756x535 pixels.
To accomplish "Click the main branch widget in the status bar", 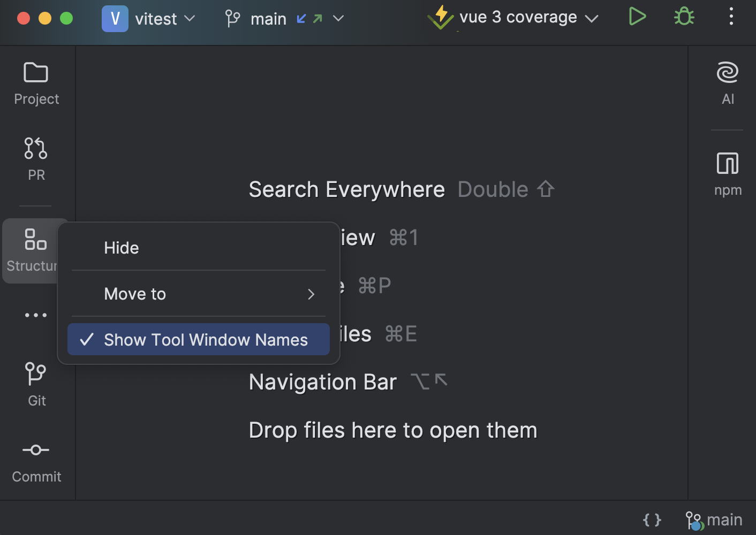I will 714,518.
